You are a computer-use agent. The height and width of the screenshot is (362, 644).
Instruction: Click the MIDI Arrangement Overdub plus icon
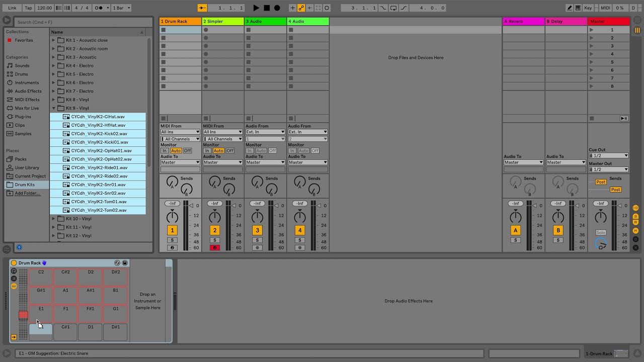(x=292, y=8)
